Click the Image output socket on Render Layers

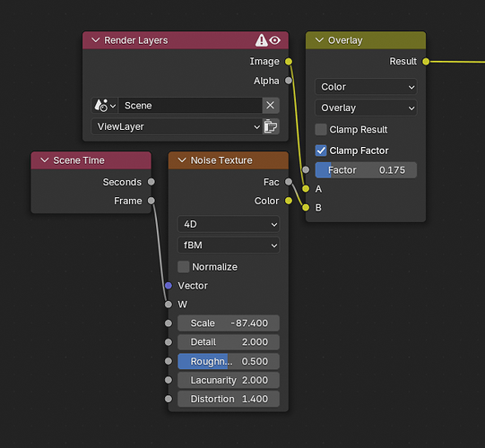(289, 62)
